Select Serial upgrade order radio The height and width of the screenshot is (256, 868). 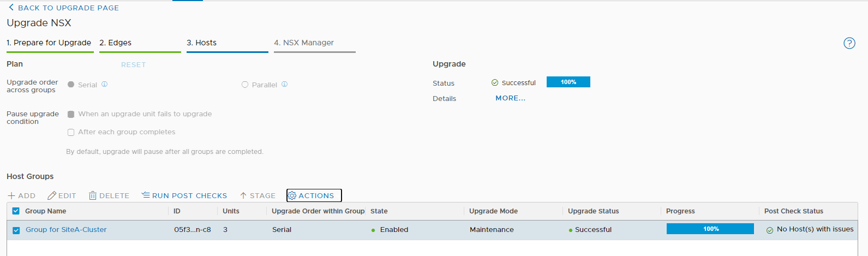71,85
